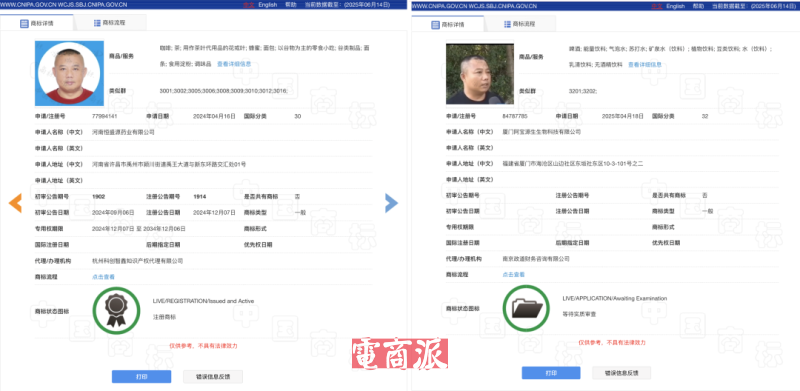The width and height of the screenshot is (800, 391).
Task: Select international class value 32
Action: pos(705,116)
